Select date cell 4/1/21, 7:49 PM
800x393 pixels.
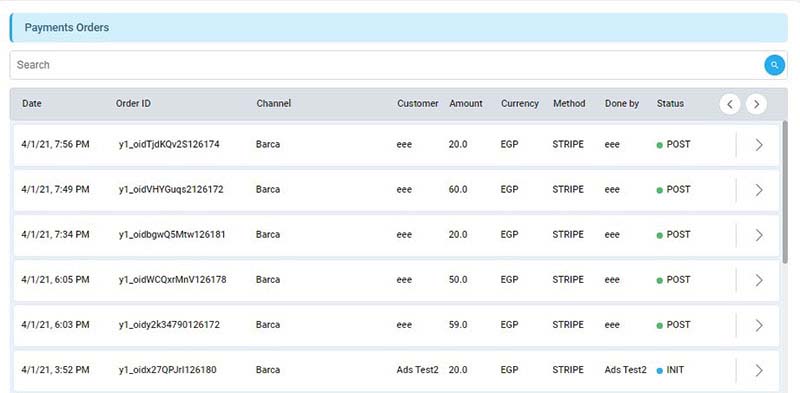[55, 189]
